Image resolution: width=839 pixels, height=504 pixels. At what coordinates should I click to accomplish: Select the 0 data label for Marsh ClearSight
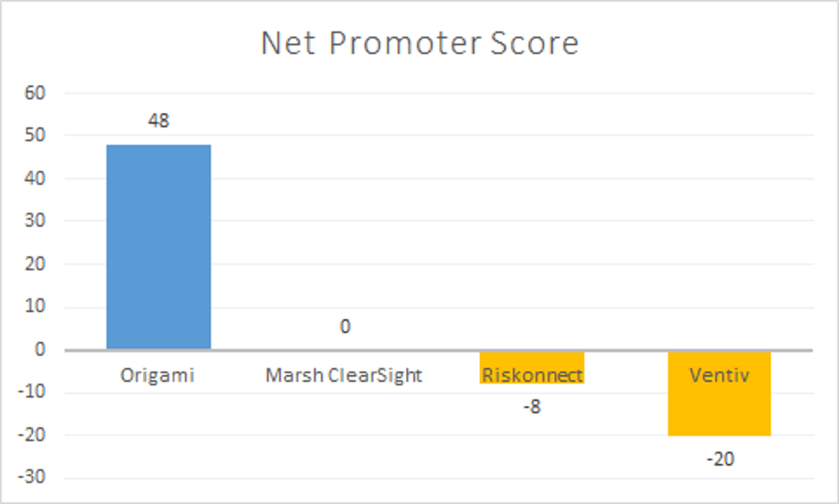pos(345,327)
